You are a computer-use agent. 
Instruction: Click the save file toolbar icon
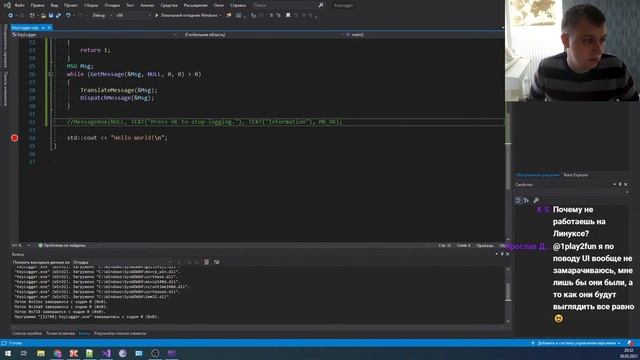51,16
